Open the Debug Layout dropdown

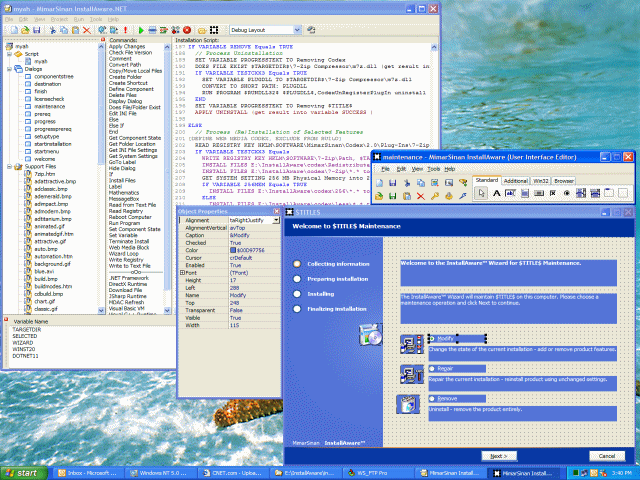tap(297, 30)
